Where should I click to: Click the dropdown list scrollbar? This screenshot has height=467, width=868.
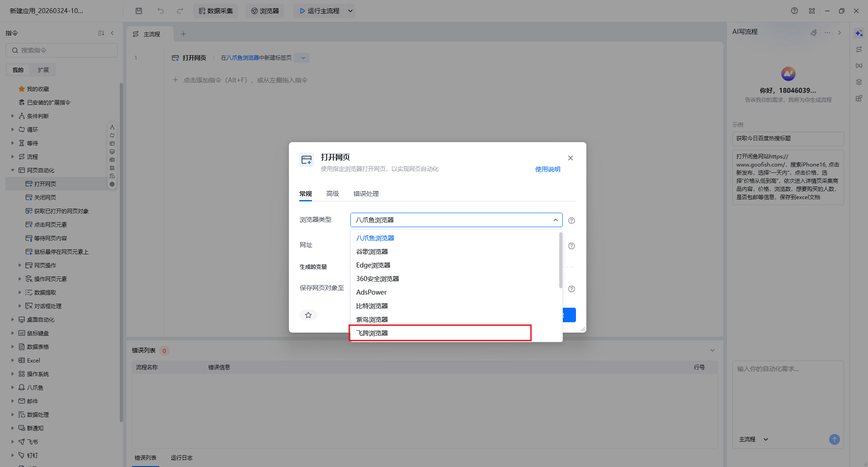click(x=561, y=260)
